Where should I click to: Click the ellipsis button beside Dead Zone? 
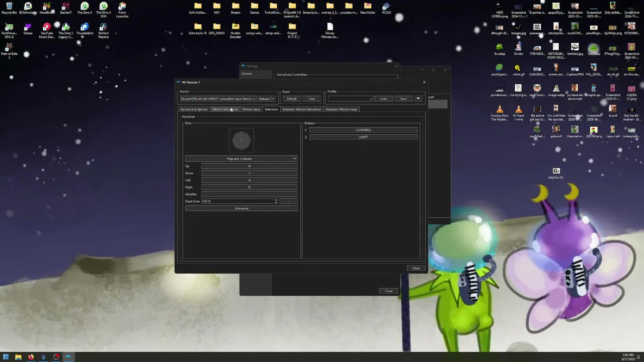coord(289,201)
